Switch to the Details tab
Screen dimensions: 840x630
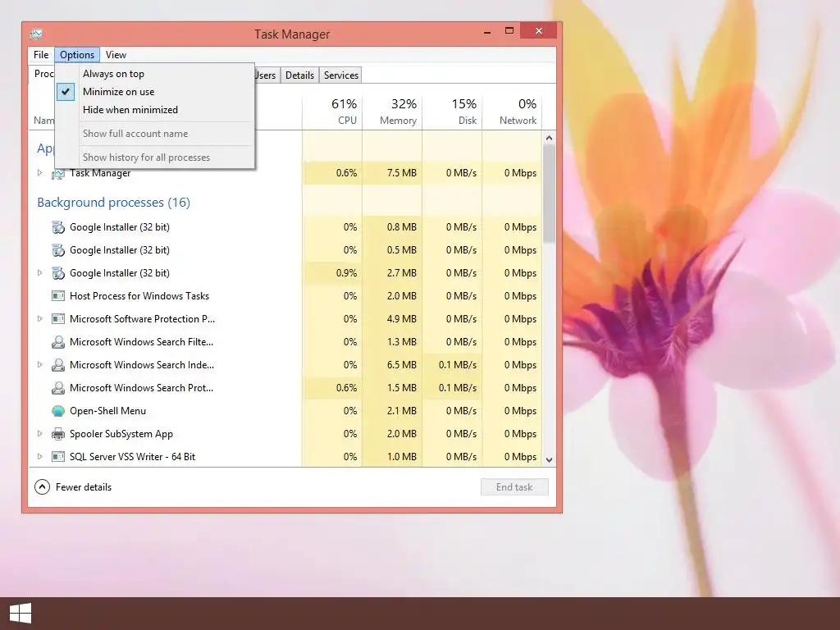(x=299, y=75)
